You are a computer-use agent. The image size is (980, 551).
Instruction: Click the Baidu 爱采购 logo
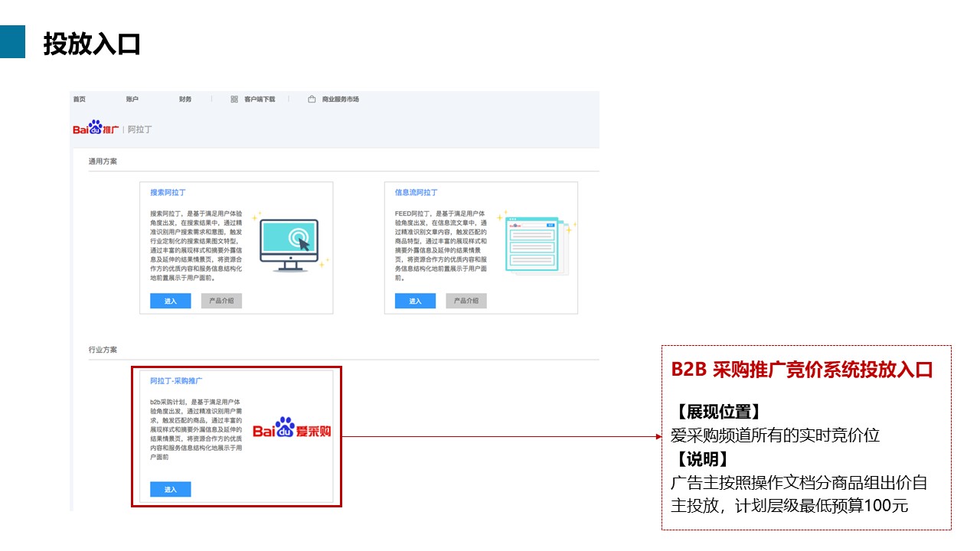coord(292,429)
